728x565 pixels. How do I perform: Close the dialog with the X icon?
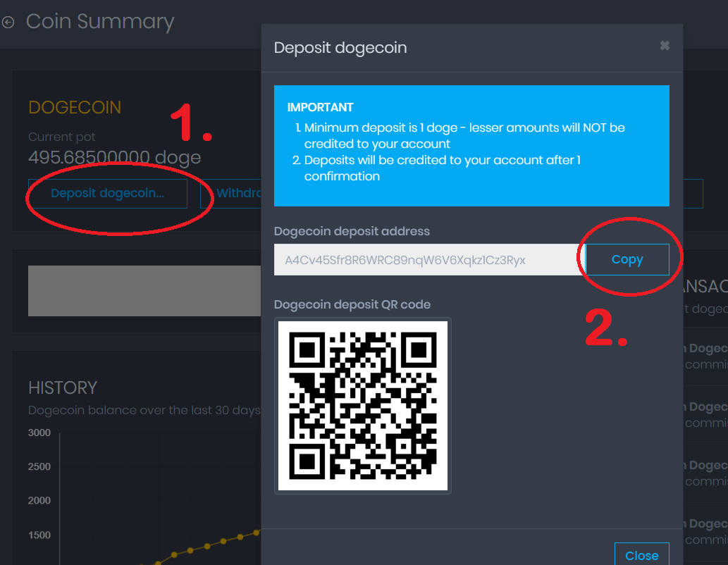click(665, 46)
